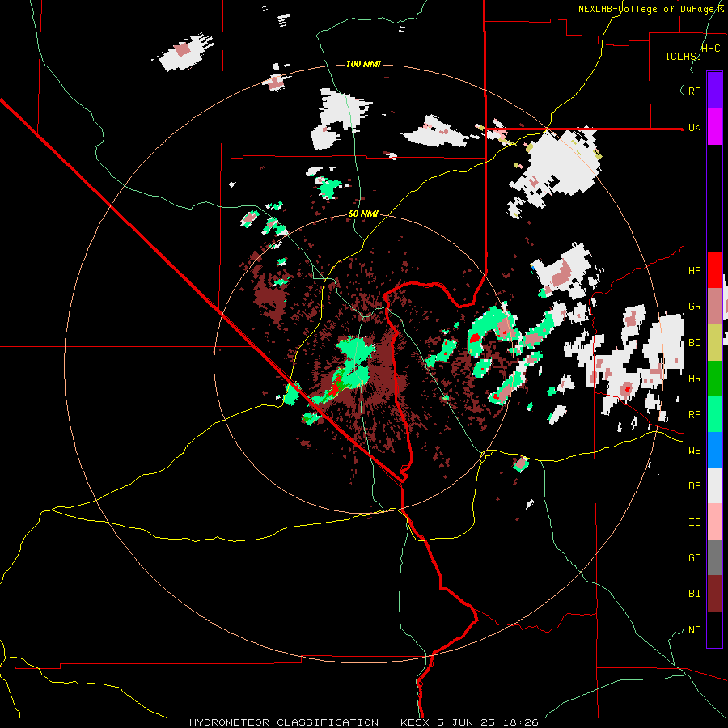Click the 'NEXLAB-College of DuPage' header text
Viewport: 728px width, 728px height.
pyautogui.click(x=647, y=9)
